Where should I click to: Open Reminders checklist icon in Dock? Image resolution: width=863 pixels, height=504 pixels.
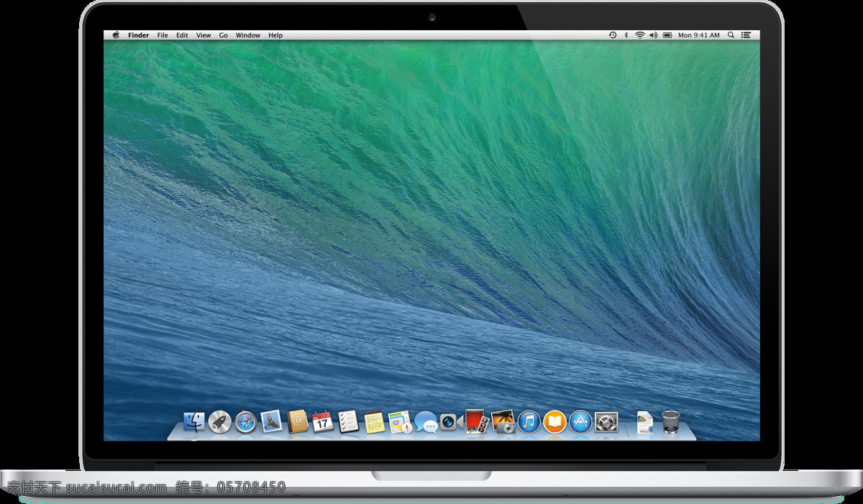coord(348,421)
